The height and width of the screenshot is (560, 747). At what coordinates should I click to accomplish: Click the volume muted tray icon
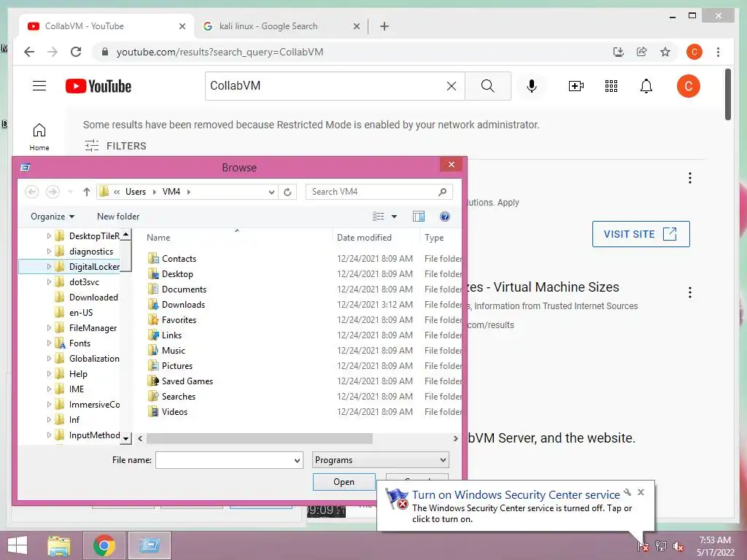[x=678, y=546]
